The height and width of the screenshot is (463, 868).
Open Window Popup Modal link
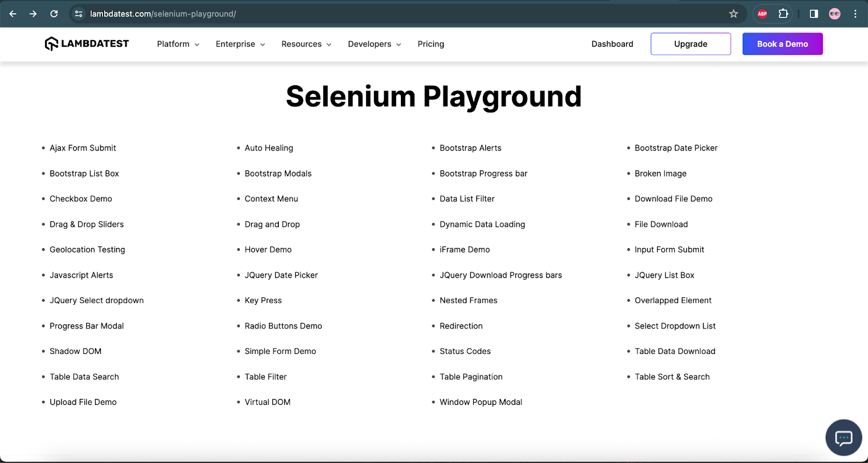481,402
